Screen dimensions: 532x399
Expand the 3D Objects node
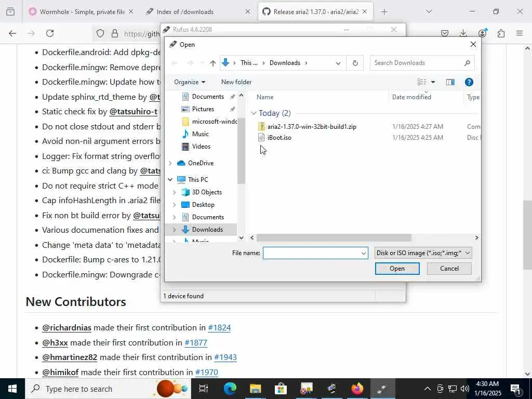pos(175,192)
